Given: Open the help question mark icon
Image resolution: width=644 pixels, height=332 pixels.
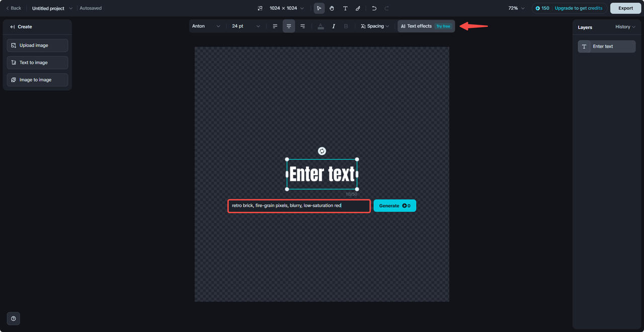Looking at the screenshot, I should 14,318.
